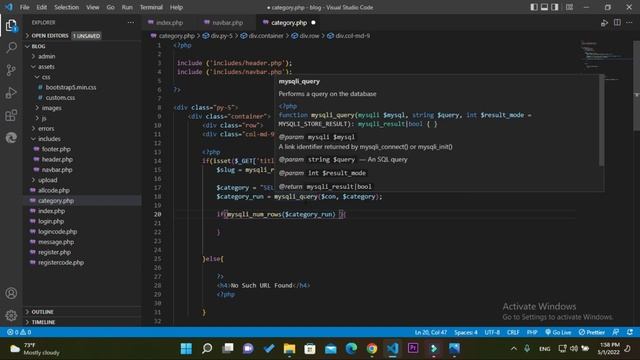Open the Help menu
Screen dimensions: 640x360
pyautogui.click(x=176, y=7)
